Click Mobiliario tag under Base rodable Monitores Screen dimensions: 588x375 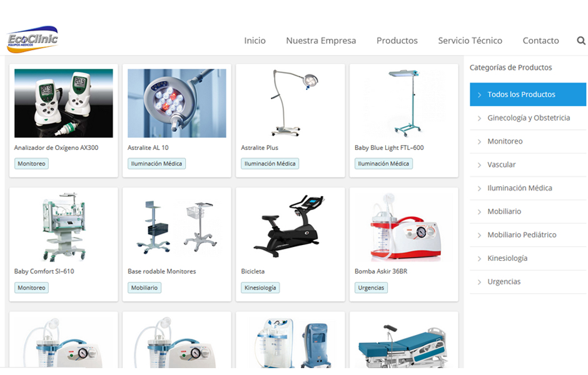point(144,287)
